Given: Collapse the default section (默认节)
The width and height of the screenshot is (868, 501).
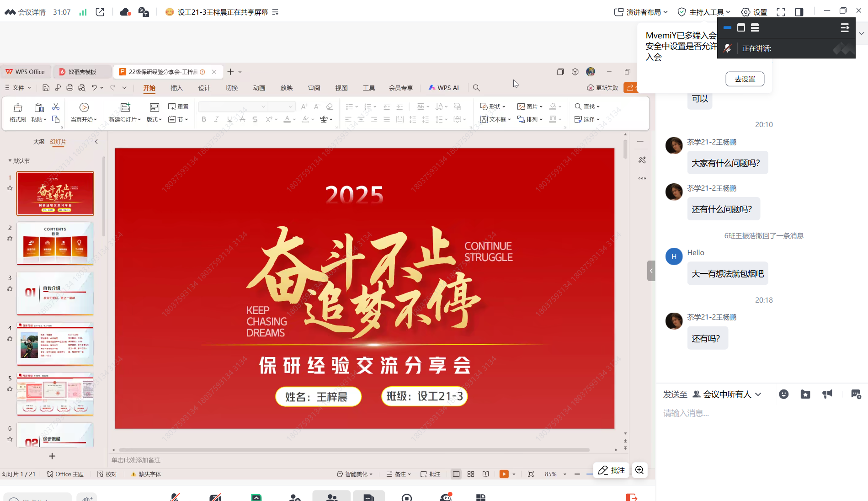Looking at the screenshot, I should pos(10,161).
